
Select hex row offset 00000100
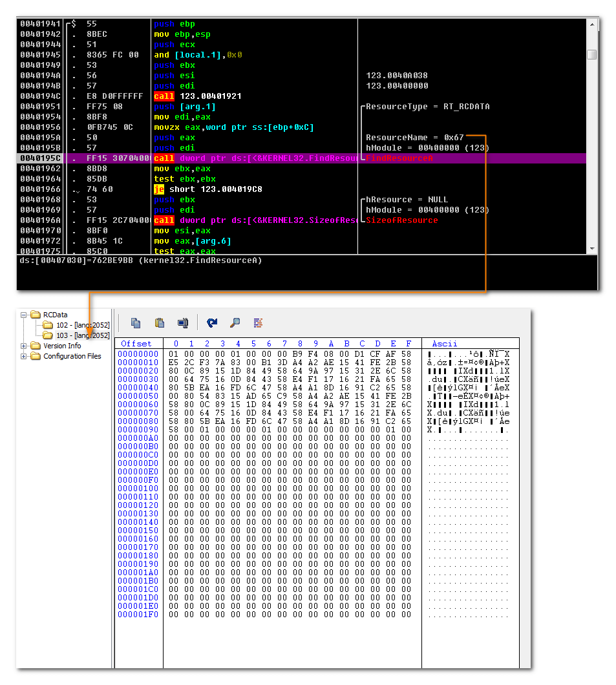[138, 489]
